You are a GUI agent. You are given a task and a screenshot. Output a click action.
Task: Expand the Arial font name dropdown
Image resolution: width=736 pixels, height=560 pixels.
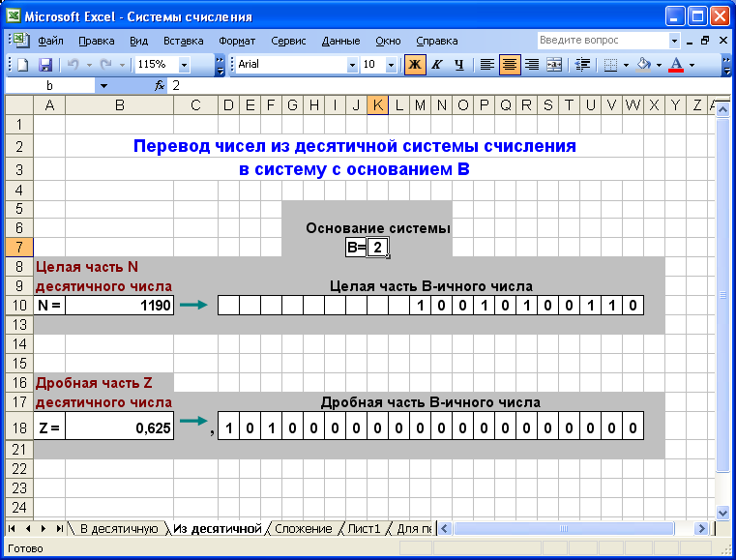352,65
